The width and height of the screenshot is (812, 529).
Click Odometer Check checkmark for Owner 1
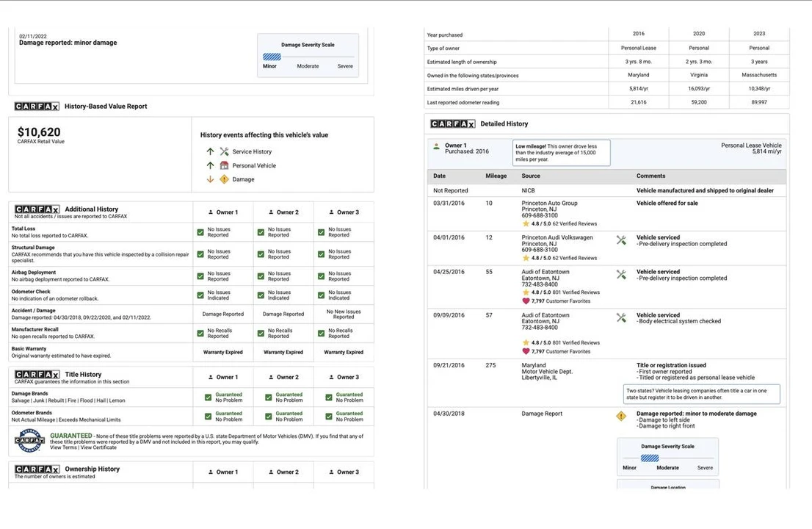coord(200,295)
